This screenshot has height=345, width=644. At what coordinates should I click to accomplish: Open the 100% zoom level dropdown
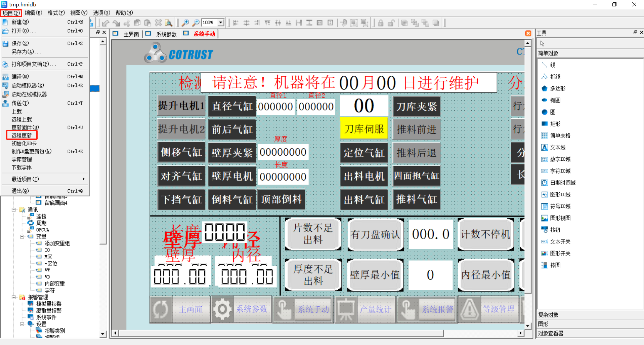coord(221,23)
